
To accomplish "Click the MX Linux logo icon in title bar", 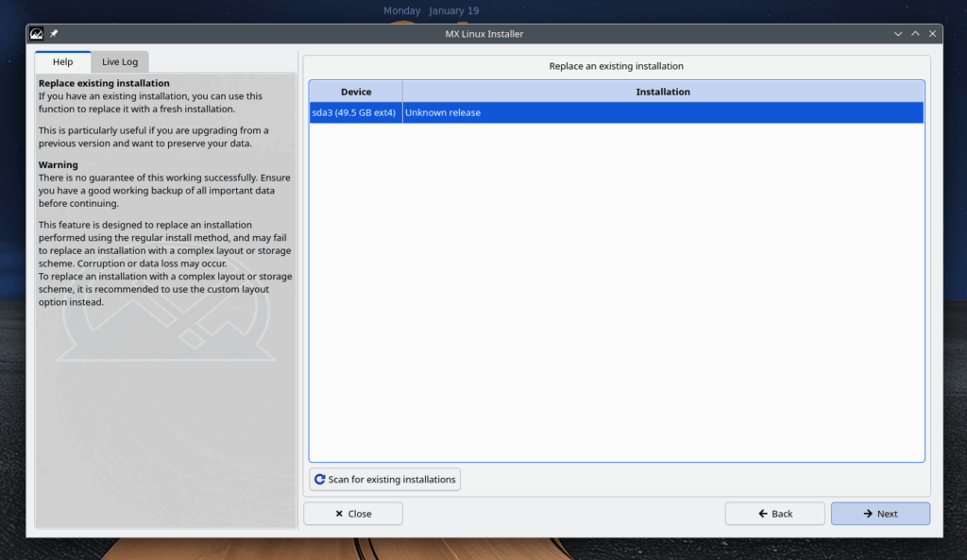I will pyautogui.click(x=37, y=34).
